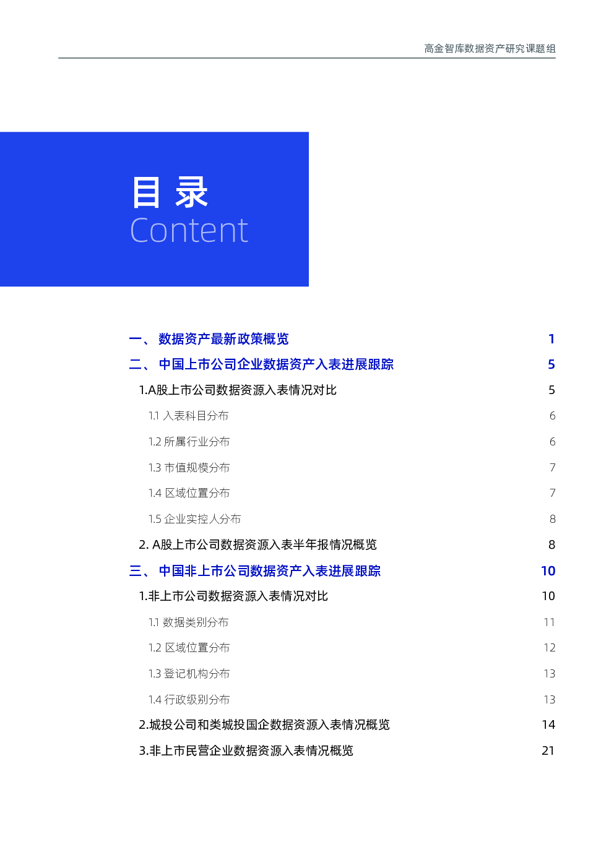Image resolution: width=614 pixels, height=868 pixels.
Task: Open 2.城投公司和类城投国企数据资源入表情况概览
Action: [x=264, y=725]
